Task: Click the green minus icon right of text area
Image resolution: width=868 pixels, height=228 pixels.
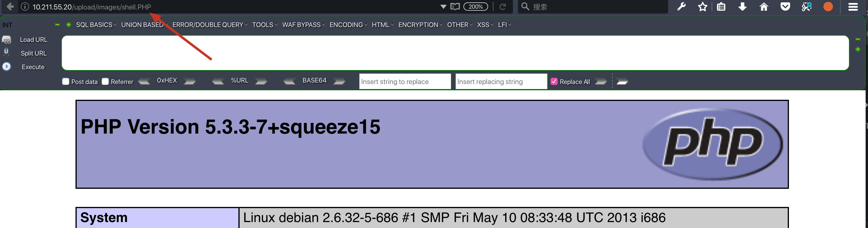Action: 858,39
